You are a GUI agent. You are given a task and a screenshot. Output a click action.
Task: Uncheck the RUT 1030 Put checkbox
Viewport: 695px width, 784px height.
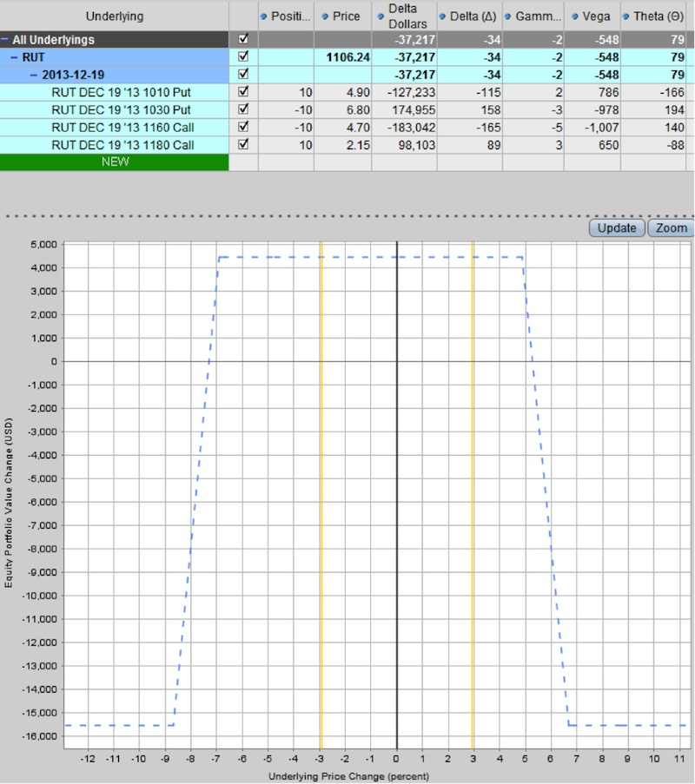[x=243, y=109]
